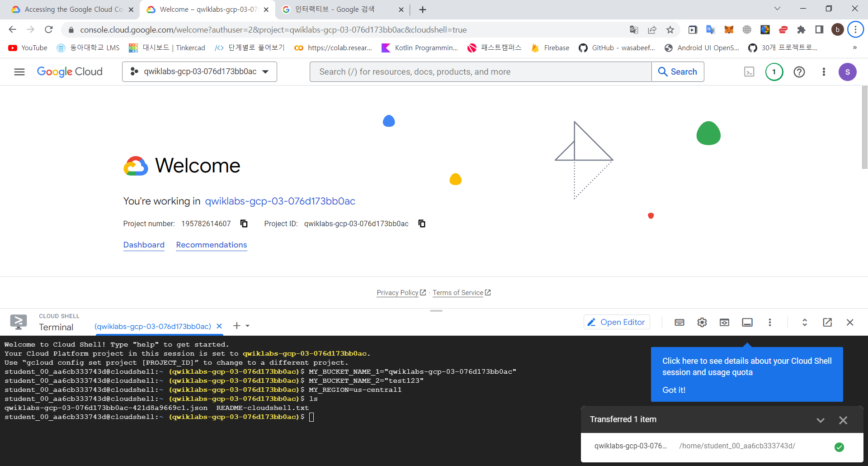Click the Google Cloud logo
This screenshot has height=466, width=868.
pos(70,71)
